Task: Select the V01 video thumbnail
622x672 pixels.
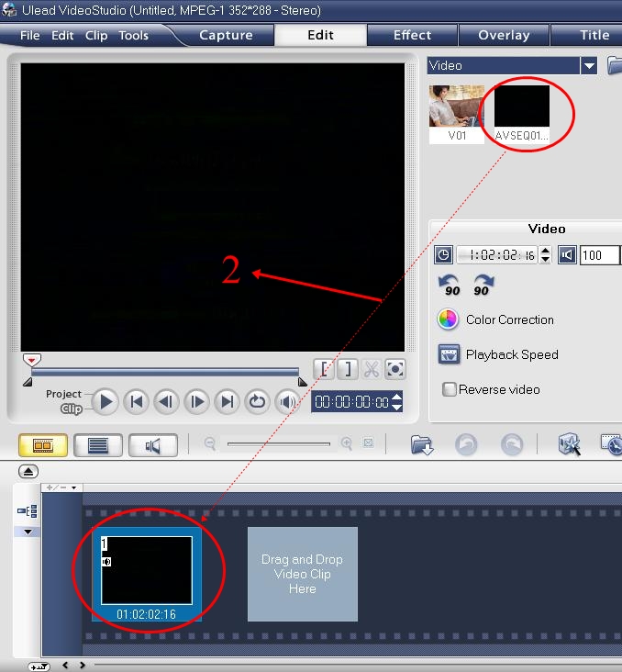Action: point(457,114)
